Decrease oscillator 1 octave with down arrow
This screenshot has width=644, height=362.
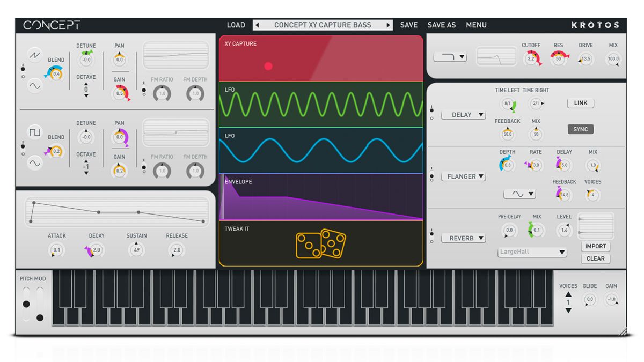86,95
